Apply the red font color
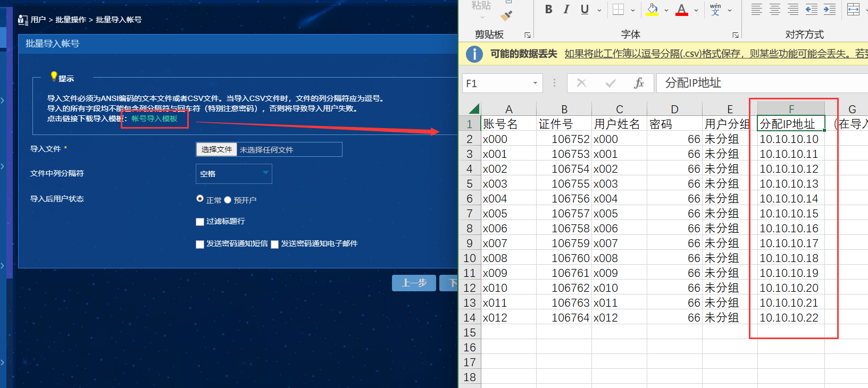868x388 pixels. pyautogui.click(x=682, y=9)
